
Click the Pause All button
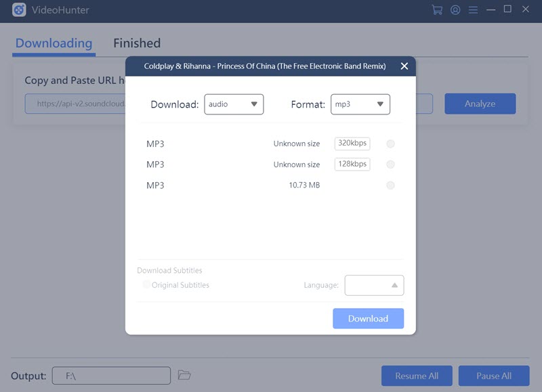[494, 376]
